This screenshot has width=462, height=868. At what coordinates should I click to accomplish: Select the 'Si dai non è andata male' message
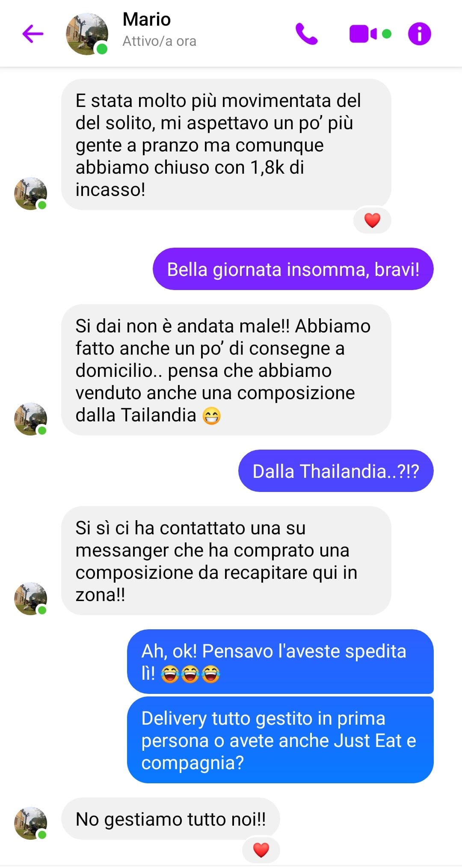pos(226,370)
